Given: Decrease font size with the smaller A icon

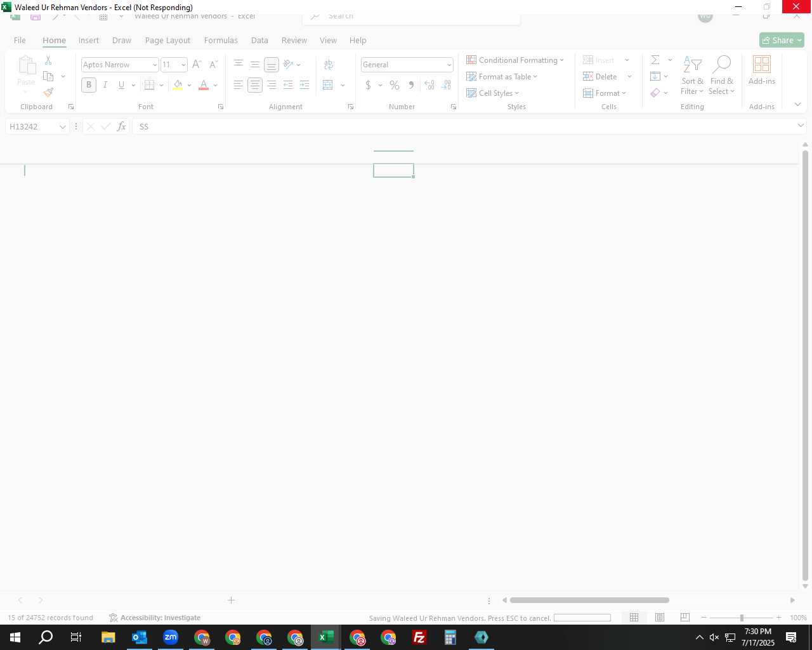Looking at the screenshot, I should (213, 64).
